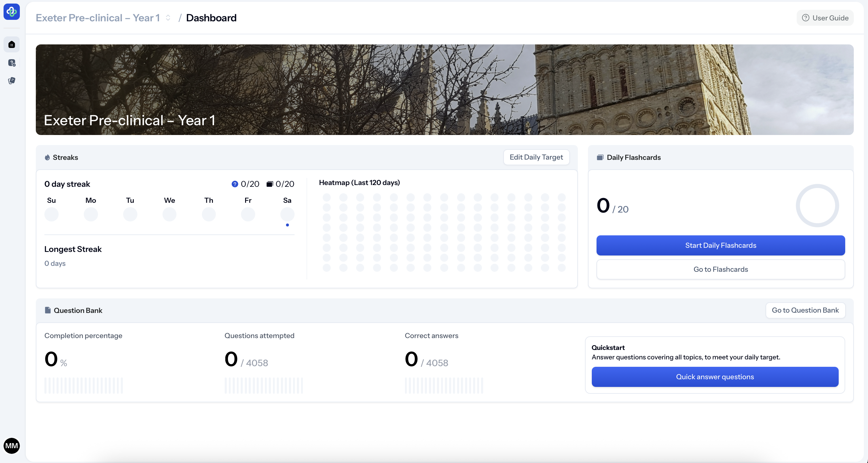Click the daily flashcards progress ring
The width and height of the screenshot is (868, 463).
[817, 205]
